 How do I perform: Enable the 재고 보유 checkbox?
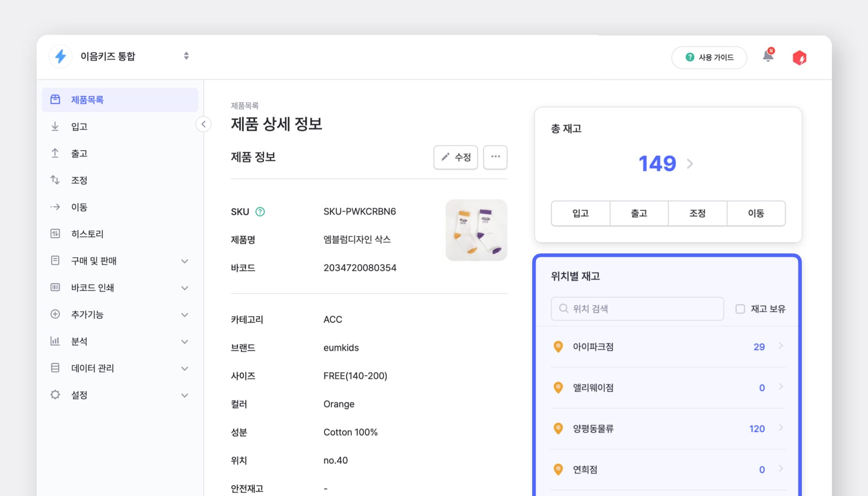click(x=739, y=308)
